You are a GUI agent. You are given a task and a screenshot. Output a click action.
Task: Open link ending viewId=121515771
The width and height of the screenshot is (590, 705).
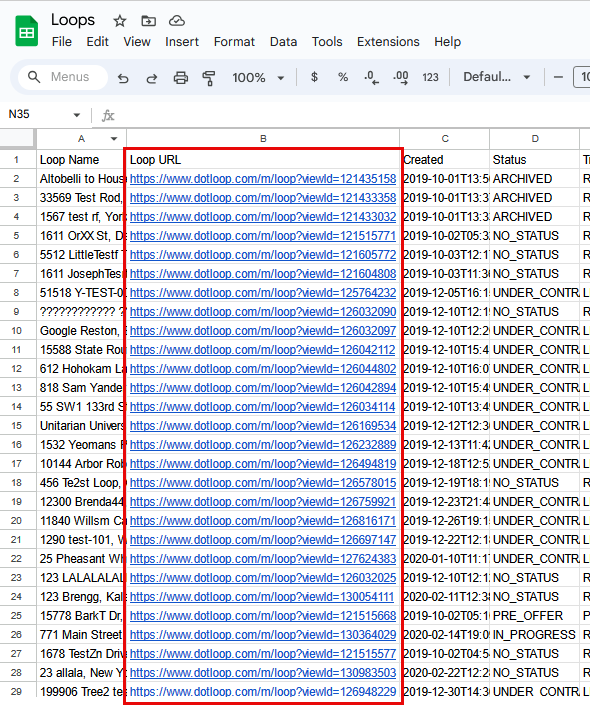263,236
